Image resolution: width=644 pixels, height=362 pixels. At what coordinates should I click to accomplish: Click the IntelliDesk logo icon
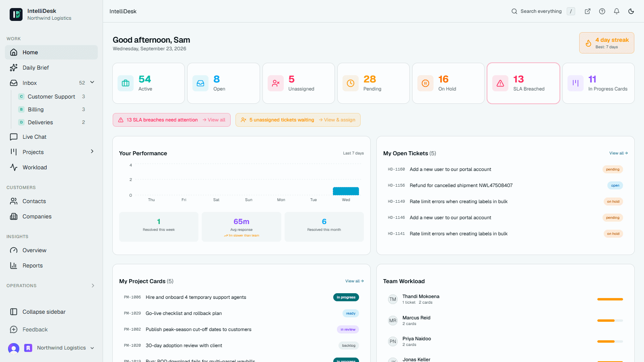tap(16, 14)
